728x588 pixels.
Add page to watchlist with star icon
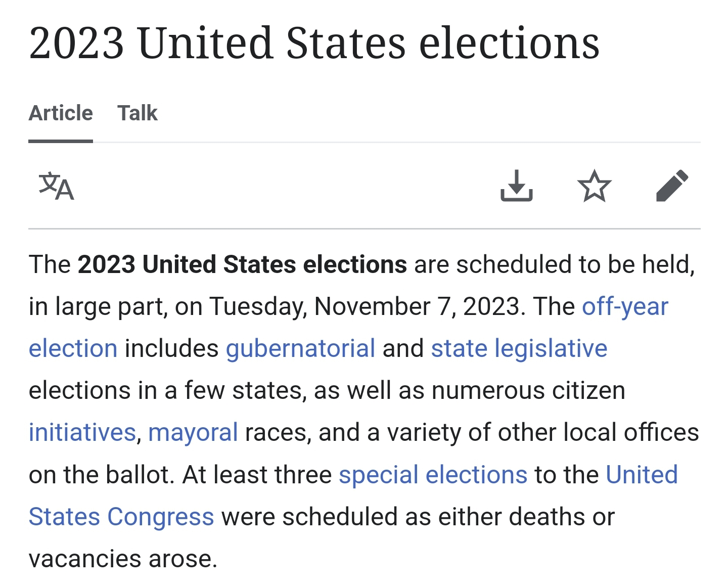click(594, 186)
